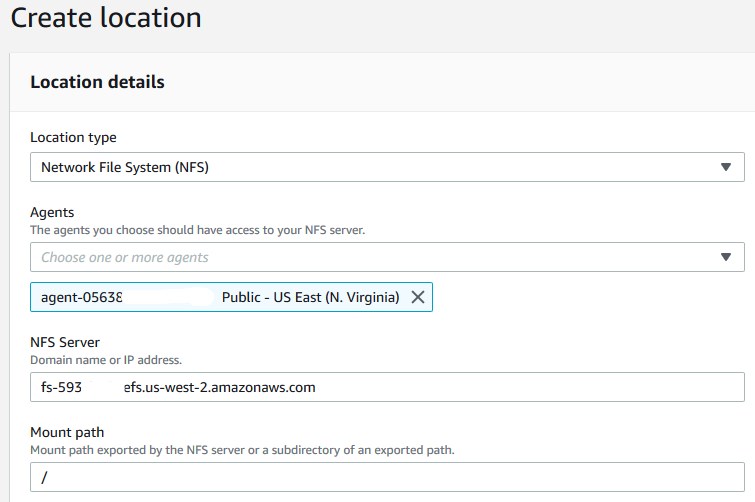Click the Mount path exported description text
Viewport: 755px width, 502px height.
pyautogui.click(x=242, y=449)
